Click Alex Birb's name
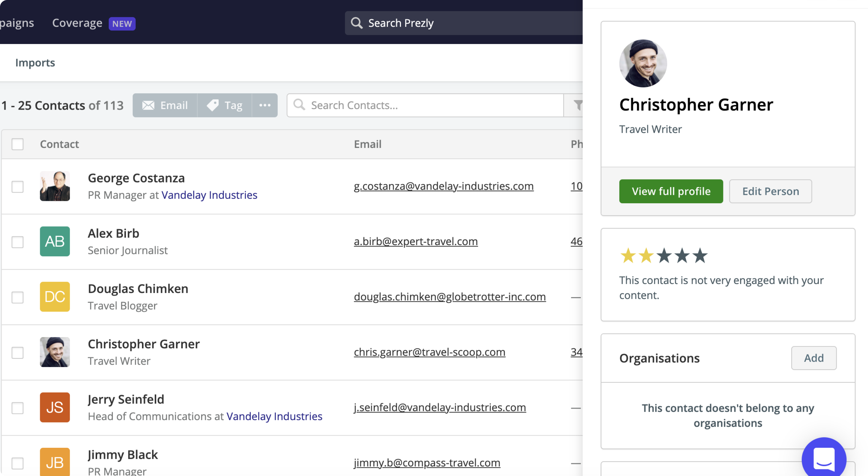868x476 pixels. click(113, 233)
